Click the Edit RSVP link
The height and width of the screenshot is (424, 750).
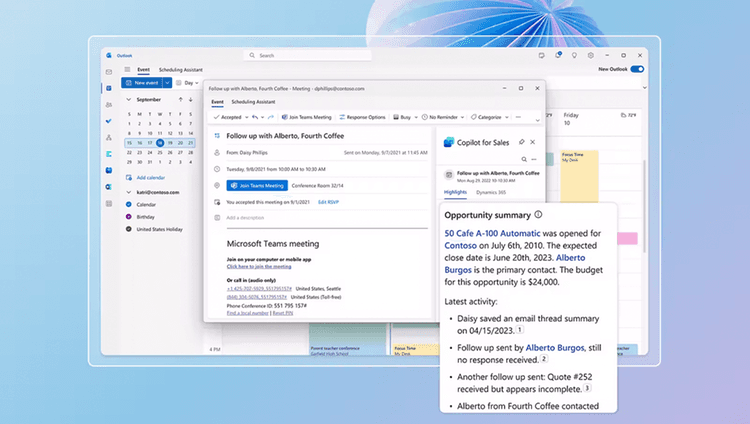pyautogui.click(x=328, y=201)
